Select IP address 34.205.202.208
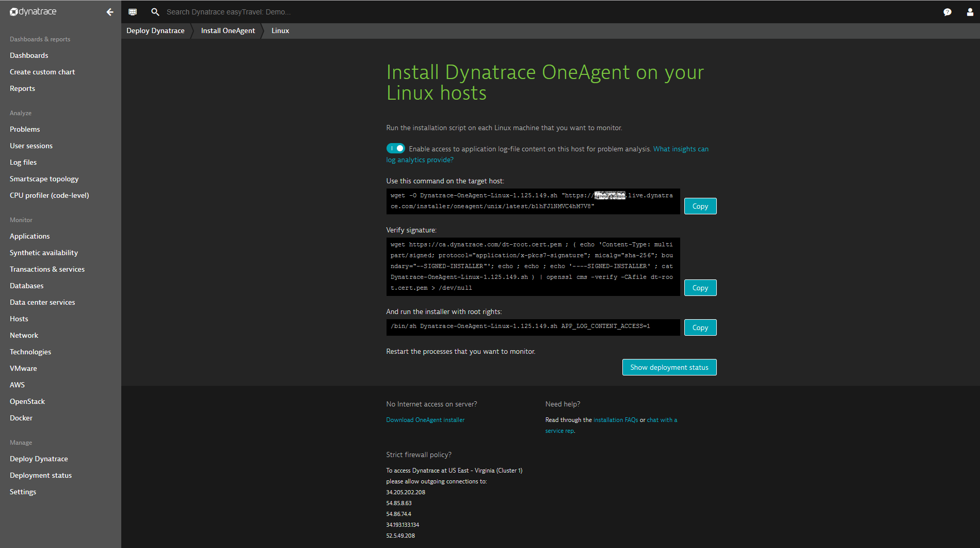980x548 pixels. click(406, 492)
